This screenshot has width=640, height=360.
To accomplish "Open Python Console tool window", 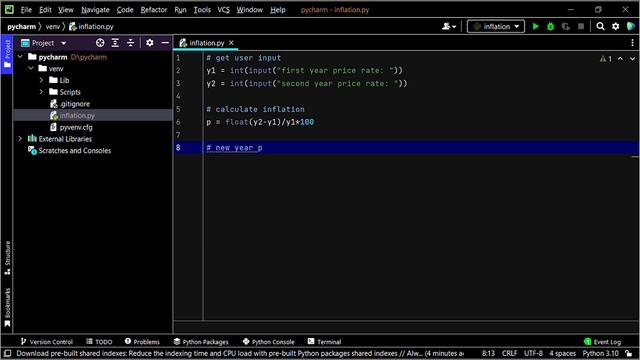I will click(268, 342).
